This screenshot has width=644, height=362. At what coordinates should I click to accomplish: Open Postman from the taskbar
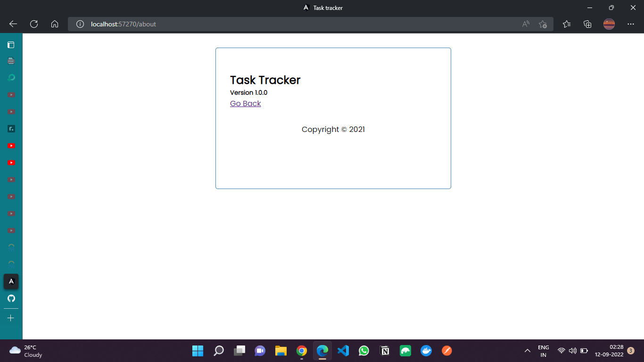(447, 351)
